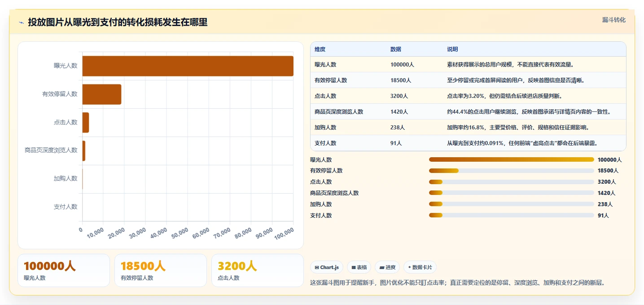Click the 加购人数 label on the chart axis
Viewport: 644px width, 305px height.
pos(66,178)
